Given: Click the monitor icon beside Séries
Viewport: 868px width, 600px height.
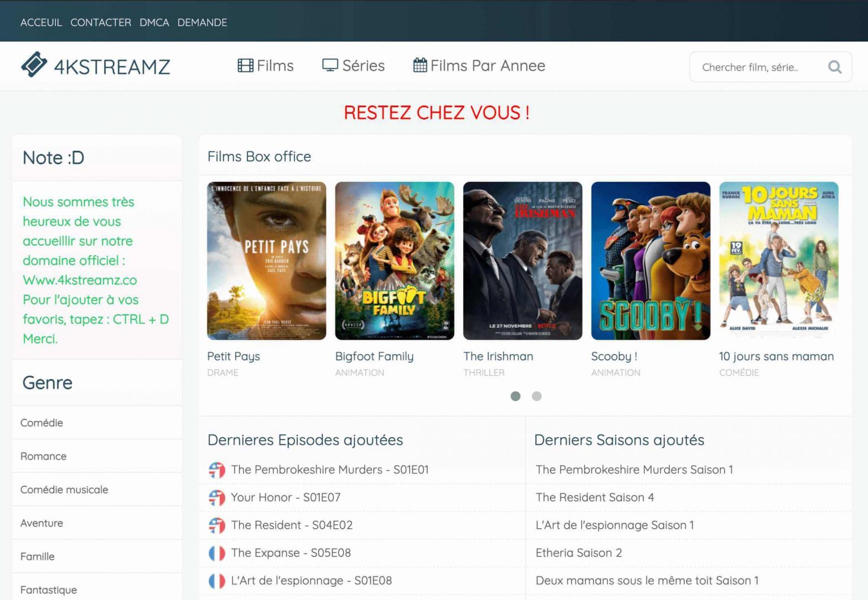Looking at the screenshot, I should [x=330, y=66].
